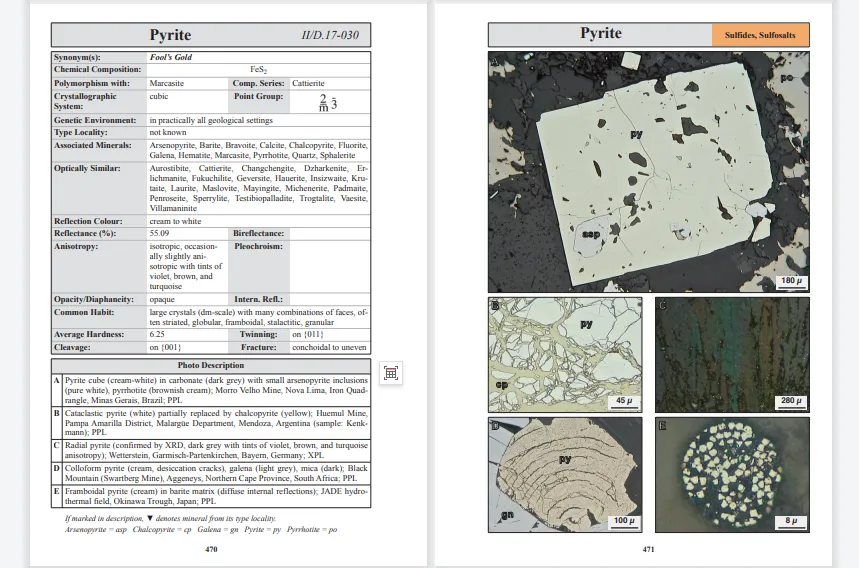Click the FeS2 chemical composition value
Viewport: 859px width, 568px height.
[x=257, y=70]
